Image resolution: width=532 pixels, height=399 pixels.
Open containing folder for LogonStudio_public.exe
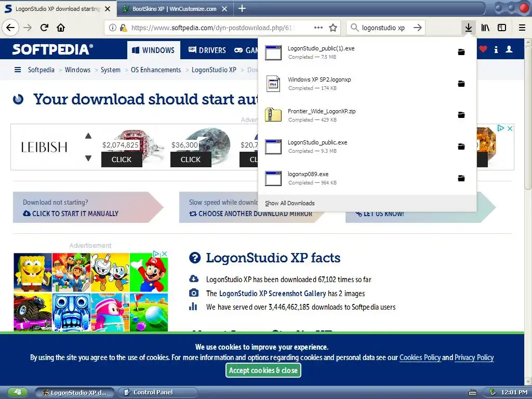[x=461, y=146]
